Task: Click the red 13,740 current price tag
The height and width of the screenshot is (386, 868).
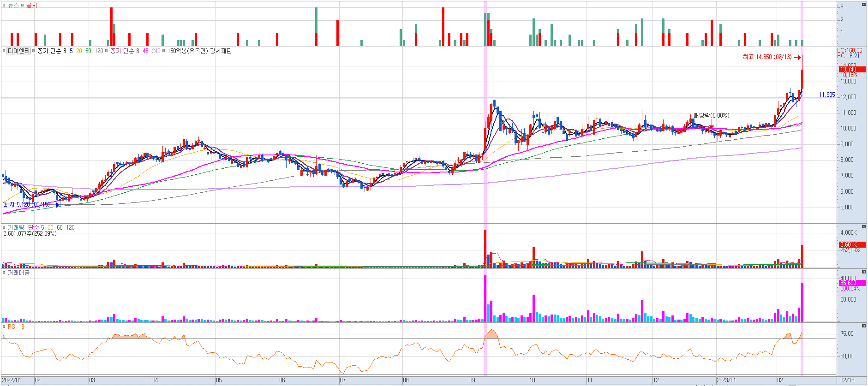Action: [x=852, y=70]
